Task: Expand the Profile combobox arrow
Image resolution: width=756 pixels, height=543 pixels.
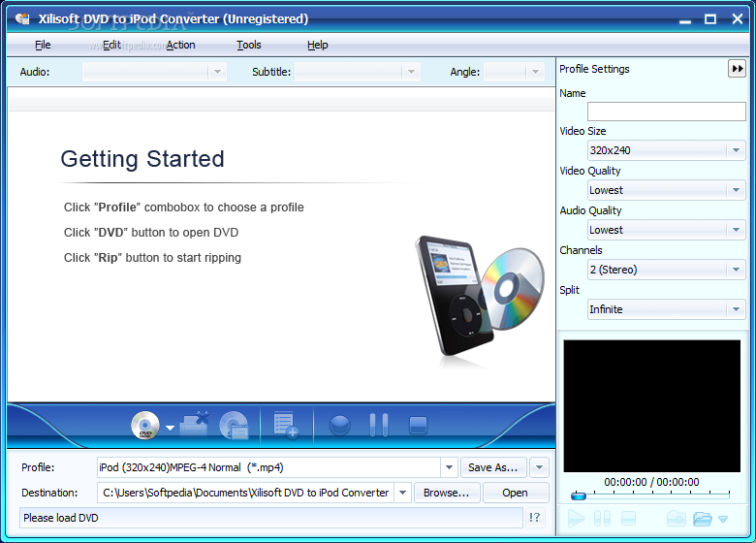Action: (449, 467)
